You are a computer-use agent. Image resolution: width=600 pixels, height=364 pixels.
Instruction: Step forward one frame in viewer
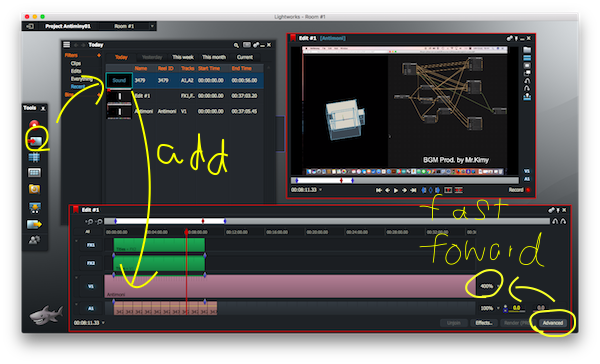click(404, 190)
